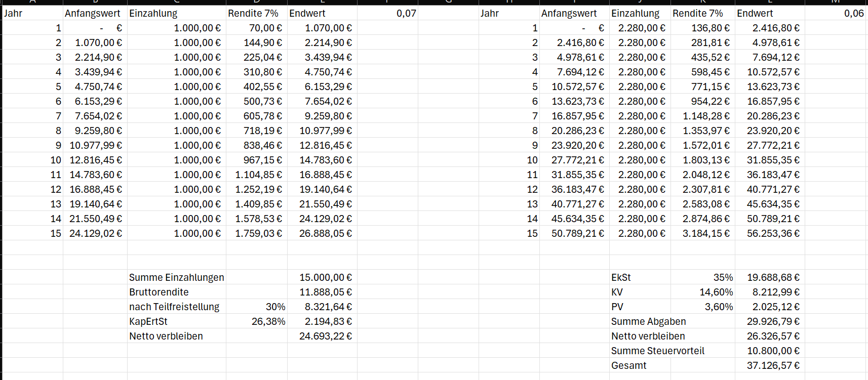Click the Bruttorendite value 11.888,05 €
Viewport: 868px width, 380px height.
point(322,292)
